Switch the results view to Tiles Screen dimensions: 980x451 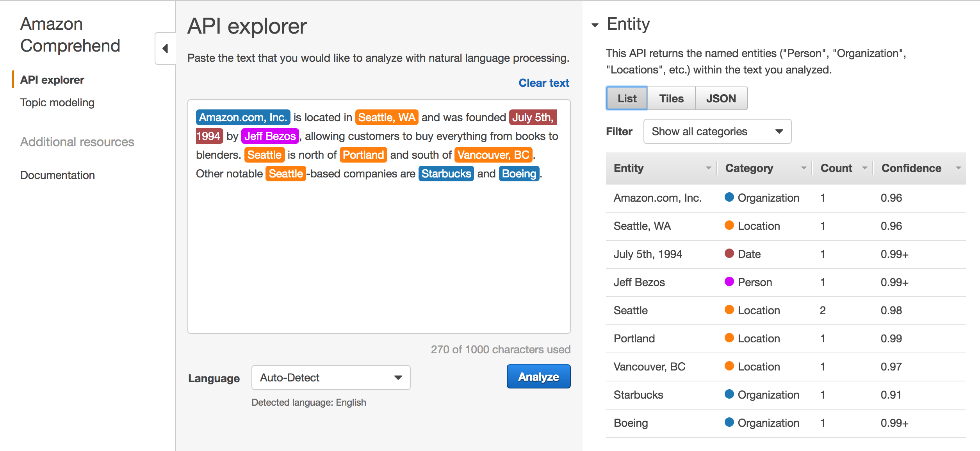(x=671, y=98)
